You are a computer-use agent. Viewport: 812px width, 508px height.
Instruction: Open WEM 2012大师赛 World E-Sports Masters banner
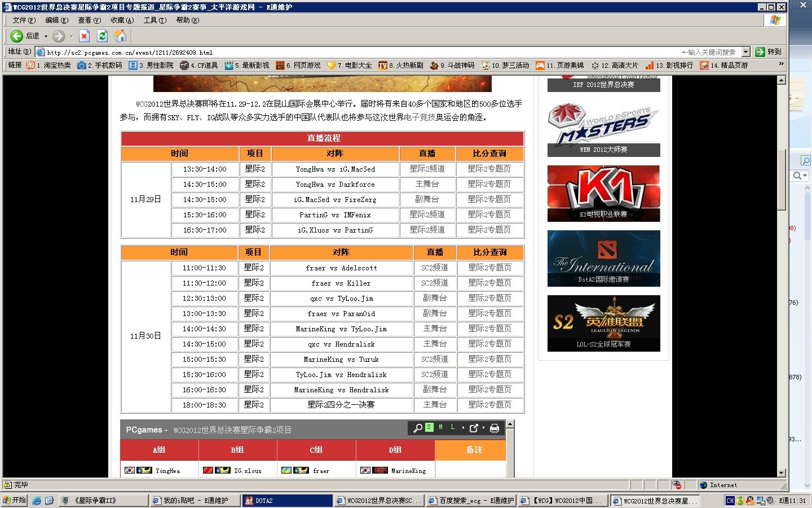tap(603, 129)
